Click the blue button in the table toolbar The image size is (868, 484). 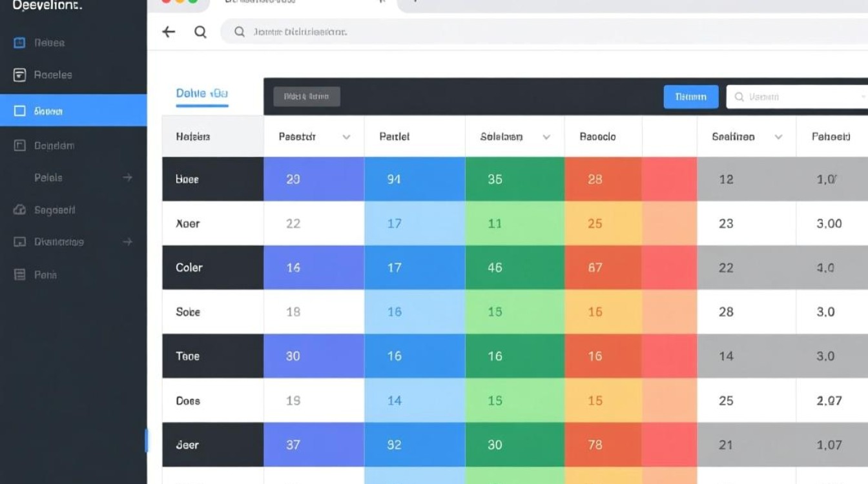(x=690, y=97)
